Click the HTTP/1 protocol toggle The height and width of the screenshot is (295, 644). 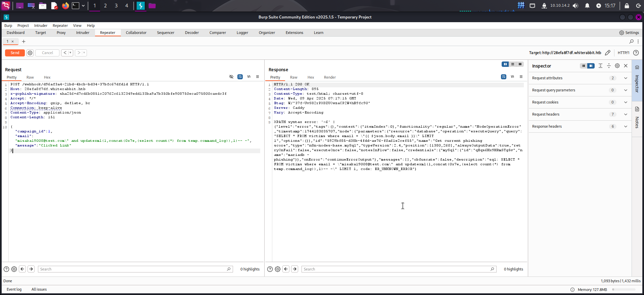point(624,53)
